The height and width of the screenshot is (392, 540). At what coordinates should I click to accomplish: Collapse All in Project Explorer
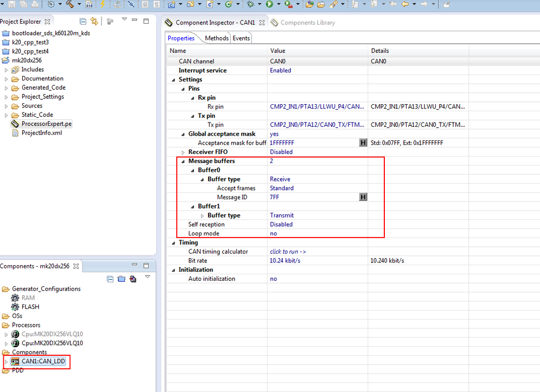pos(83,21)
